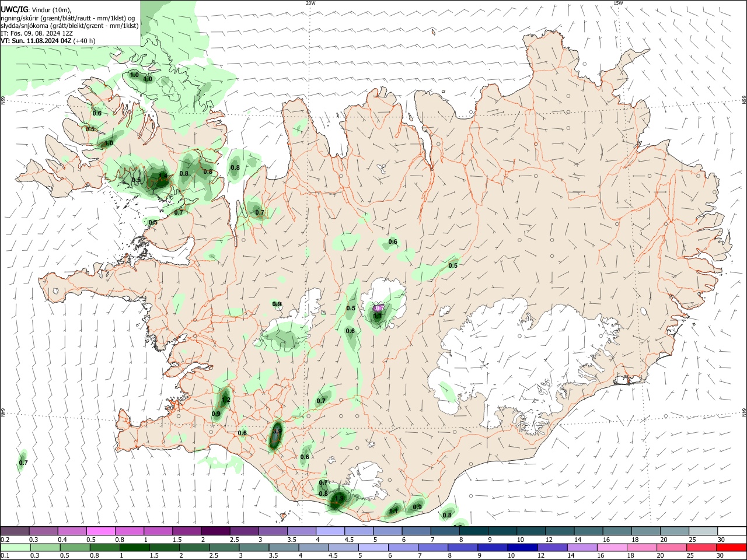Click the title text "UWC/IG: Vindur (10m),"
This screenshot has height=560, width=747.
tap(36, 10)
